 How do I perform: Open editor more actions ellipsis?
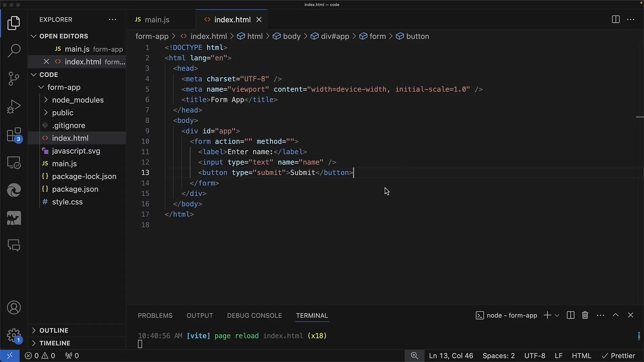click(631, 19)
